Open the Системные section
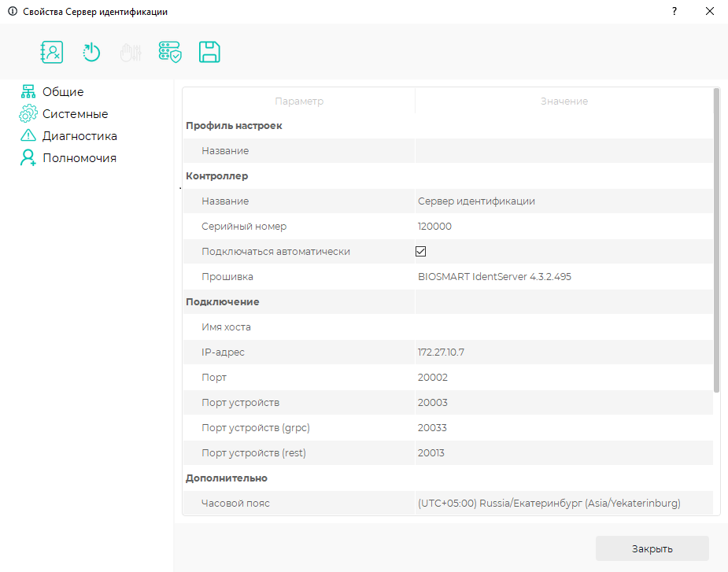The image size is (728, 572). tap(76, 114)
